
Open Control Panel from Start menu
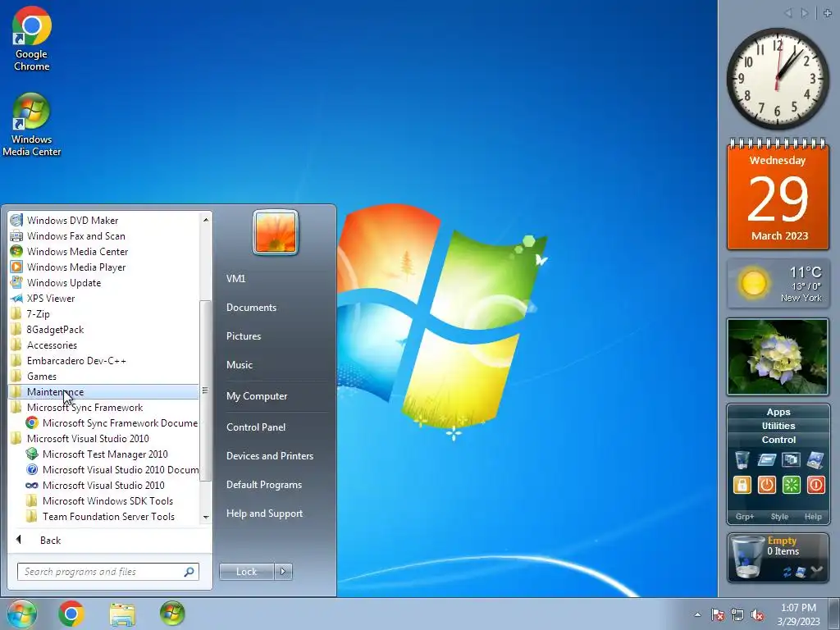tap(256, 427)
